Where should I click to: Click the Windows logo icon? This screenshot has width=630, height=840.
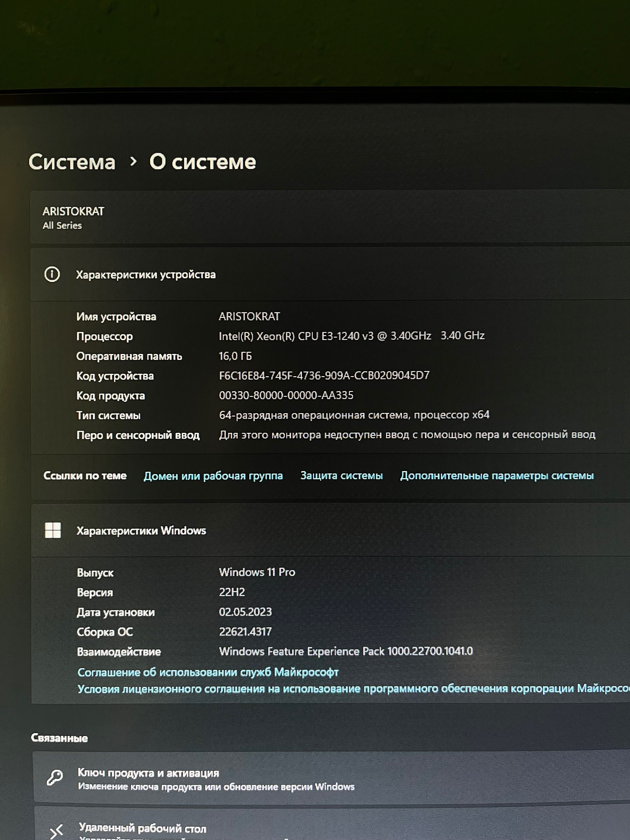click(x=53, y=530)
